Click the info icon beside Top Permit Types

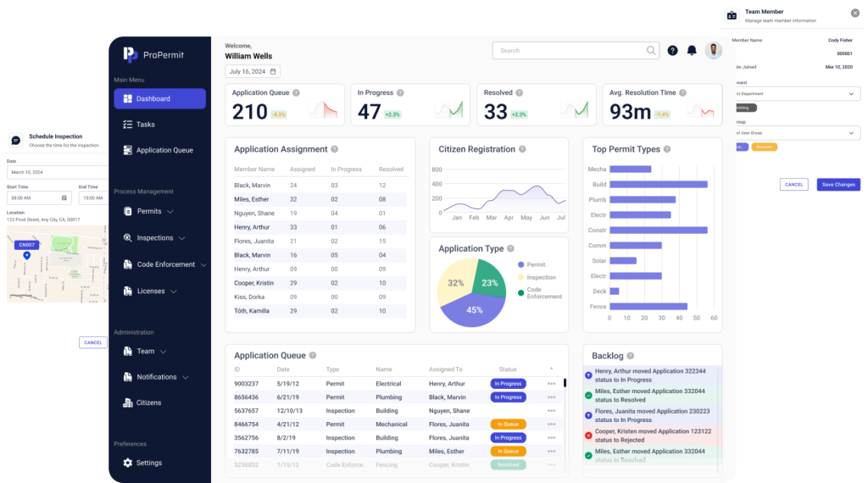pyautogui.click(x=668, y=149)
